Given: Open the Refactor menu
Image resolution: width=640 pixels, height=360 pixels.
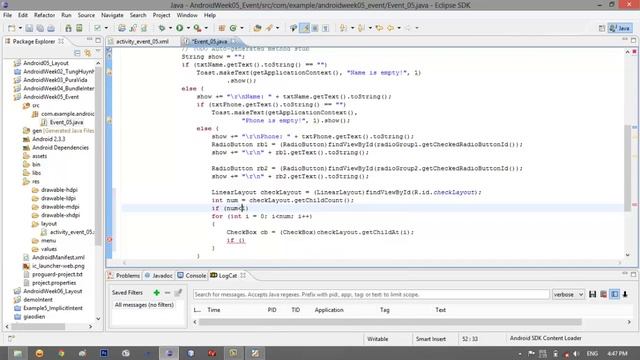Looking at the screenshot, I should click(44, 15).
